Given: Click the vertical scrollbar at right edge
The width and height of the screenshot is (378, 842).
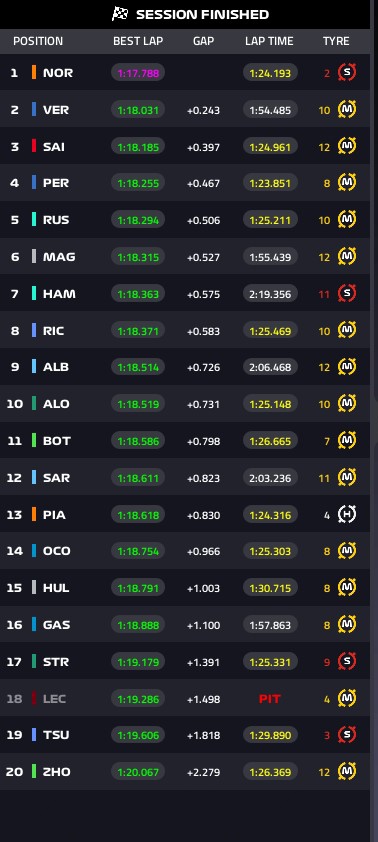Looking at the screenshot, I should point(374,421).
